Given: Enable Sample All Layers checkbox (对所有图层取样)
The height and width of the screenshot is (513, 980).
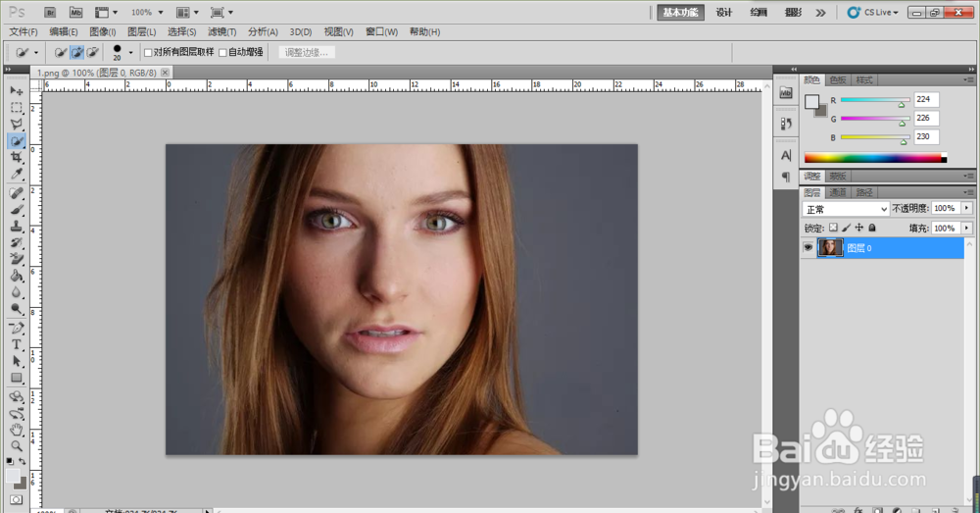Looking at the screenshot, I should [148, 53].
